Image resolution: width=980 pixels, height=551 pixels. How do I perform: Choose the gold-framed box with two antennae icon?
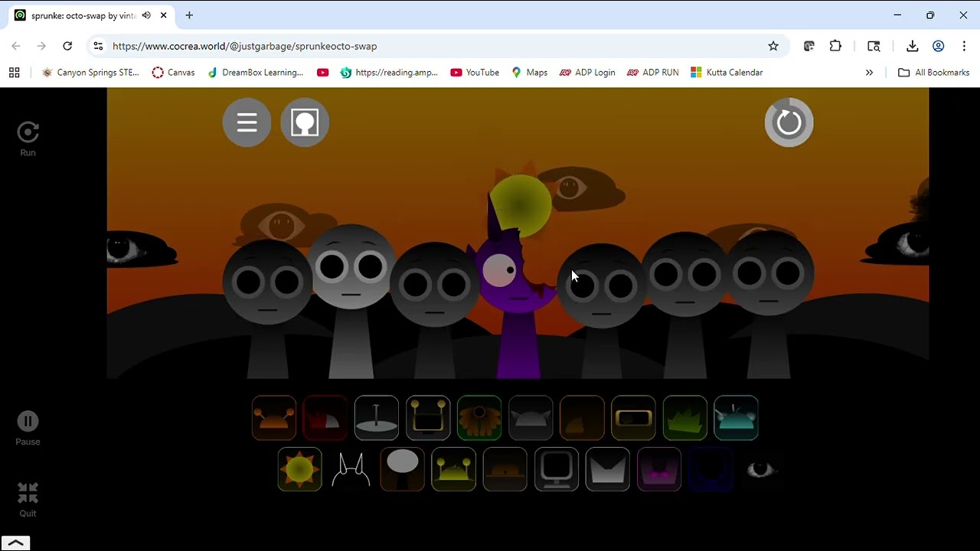428,418
